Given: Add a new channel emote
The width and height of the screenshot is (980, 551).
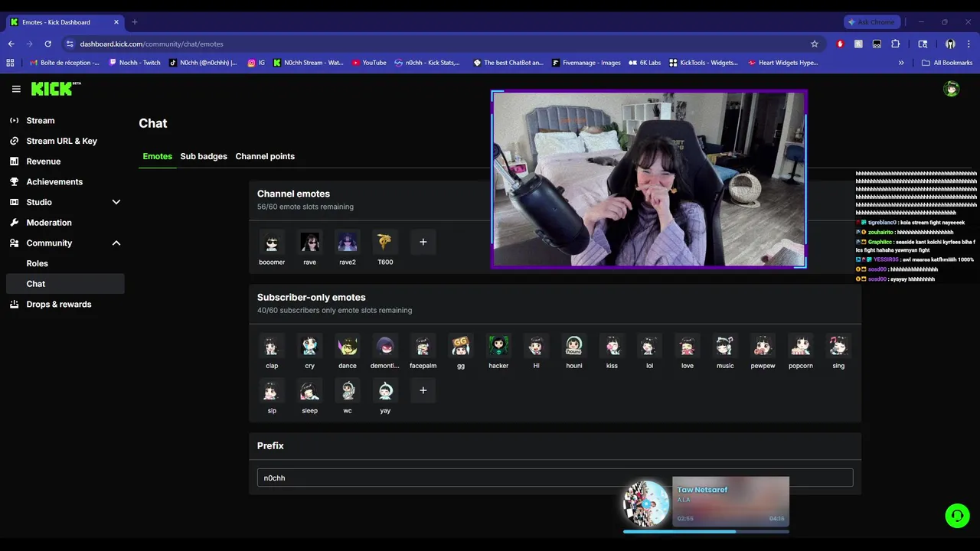Looking at the screenshot, I should pyautogui.click(x=423, y=242).
